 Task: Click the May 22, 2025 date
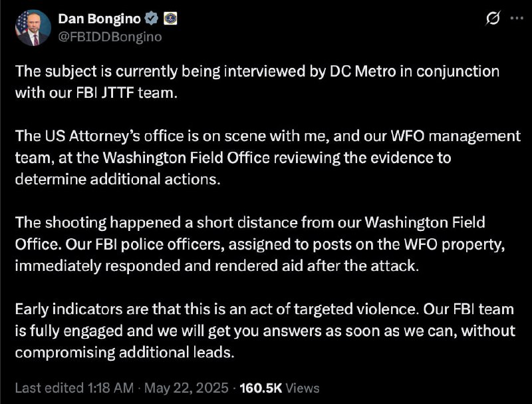pyautogui.click(x=187, y=388)
